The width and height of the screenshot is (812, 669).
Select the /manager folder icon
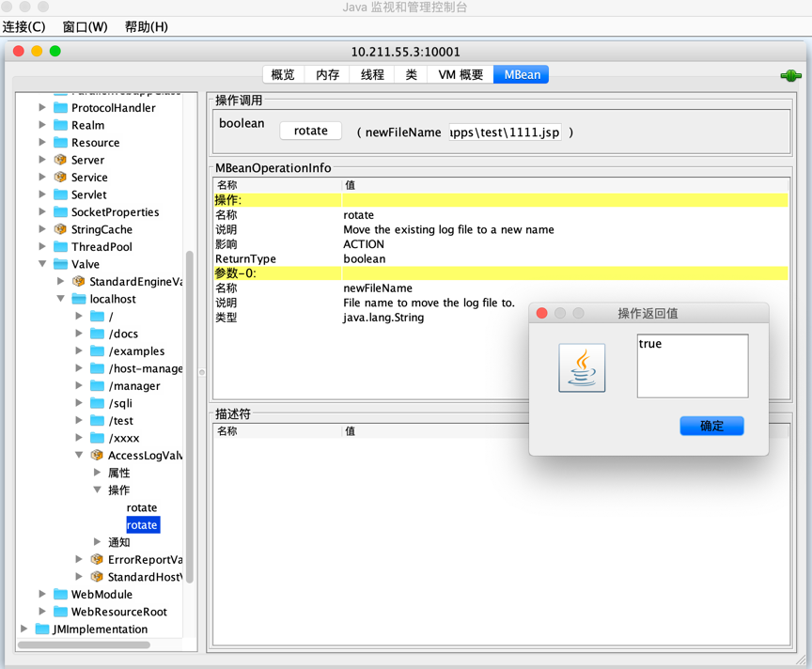pos(97,386)
